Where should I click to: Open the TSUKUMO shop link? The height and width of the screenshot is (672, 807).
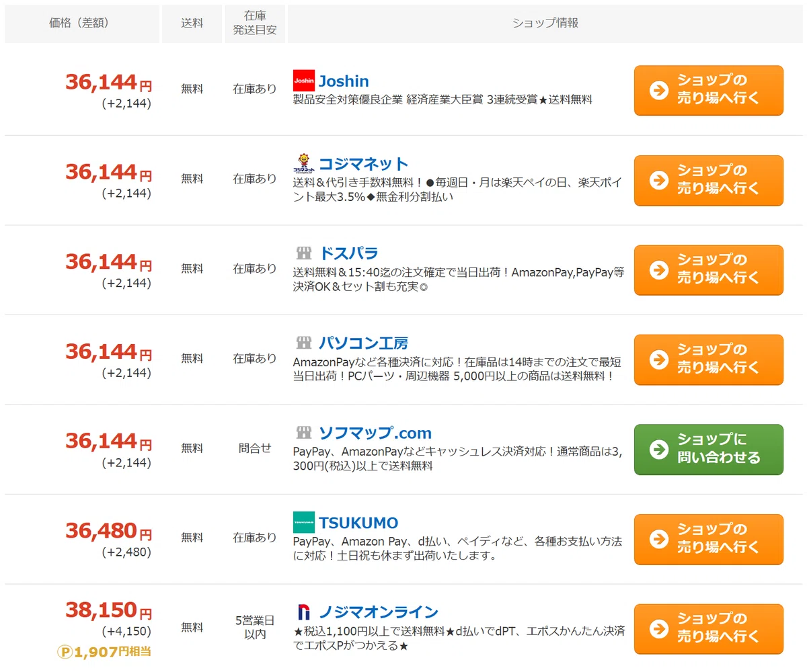[x=358, y=523]
